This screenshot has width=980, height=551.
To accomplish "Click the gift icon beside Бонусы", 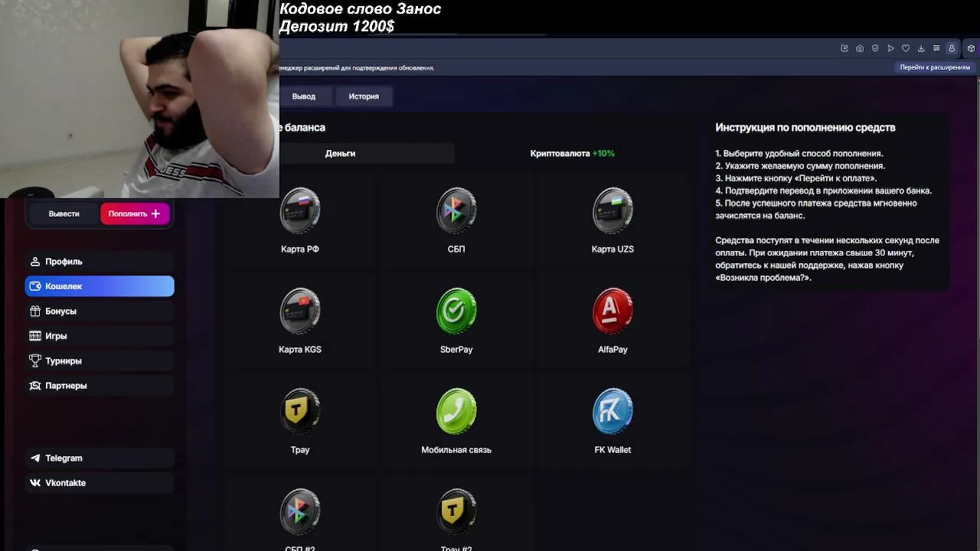I will 35,311.
